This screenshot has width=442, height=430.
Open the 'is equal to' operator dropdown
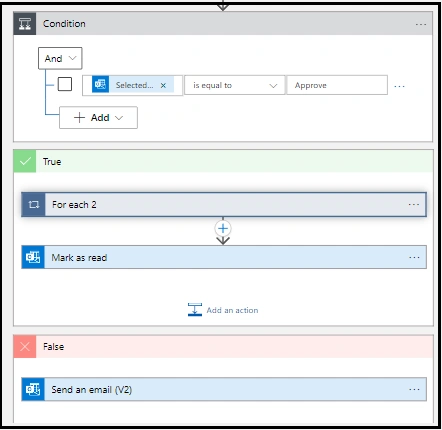coord(235,85)
